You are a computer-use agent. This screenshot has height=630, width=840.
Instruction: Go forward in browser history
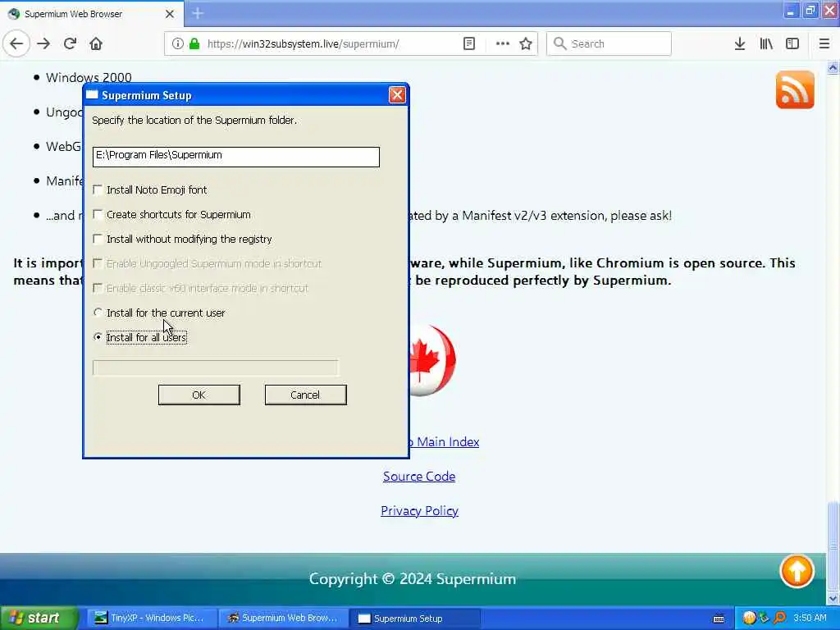[x=43, y=43]
